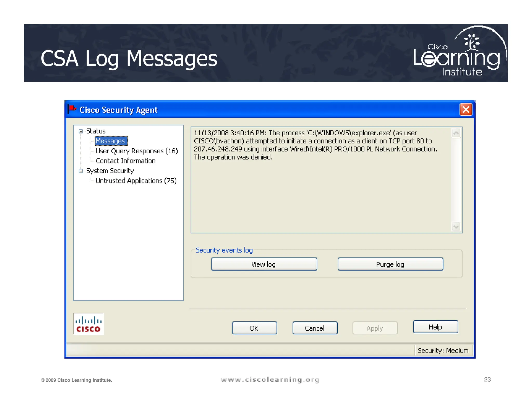Close the Cisco Security Agent window
The height and width of the screenshot is (411, 532).
[466, 110]
